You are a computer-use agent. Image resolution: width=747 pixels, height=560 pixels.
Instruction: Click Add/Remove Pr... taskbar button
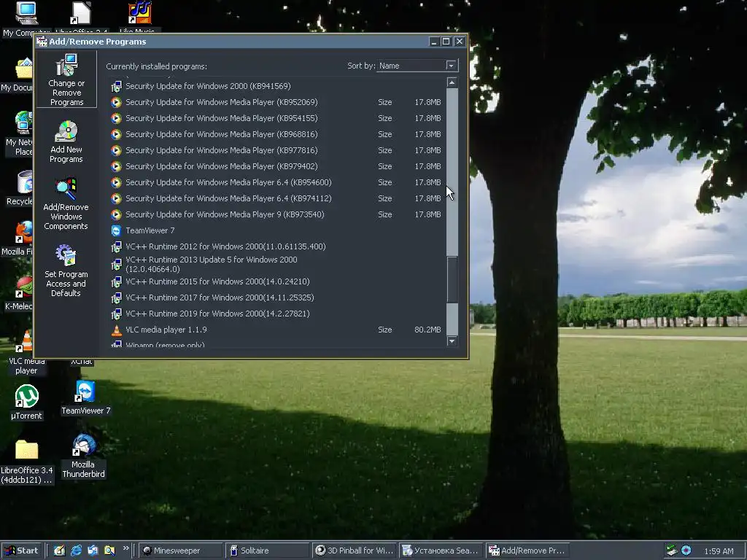coord(527,551)
